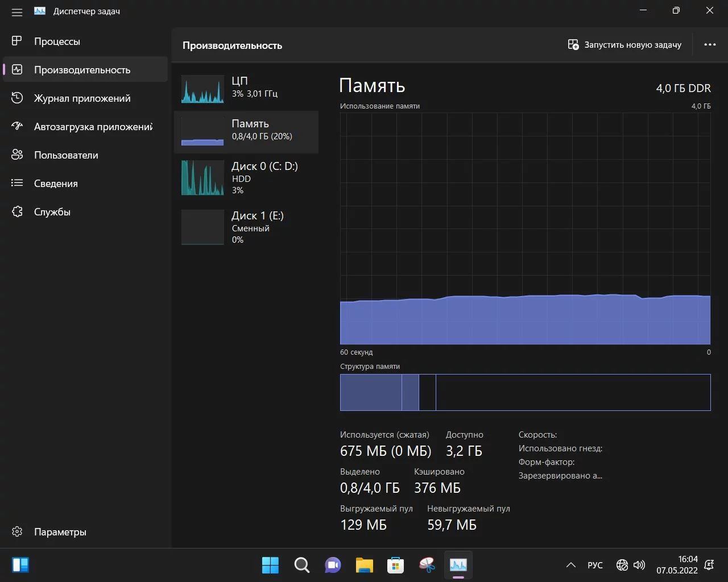Click Запустить новую задачу button
Image resolution: width=728 pixels, height=582 pixels.
[x=625, y=44]
